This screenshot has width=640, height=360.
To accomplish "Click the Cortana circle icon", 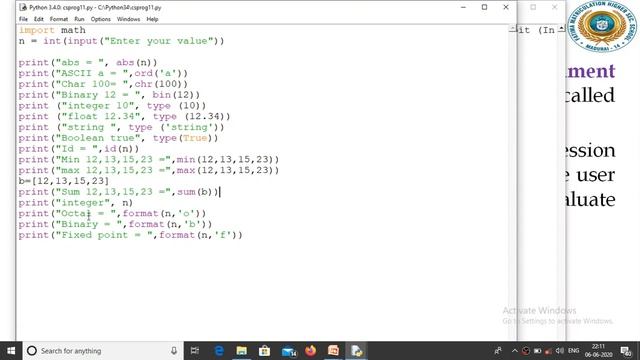I will pos(31,351).
